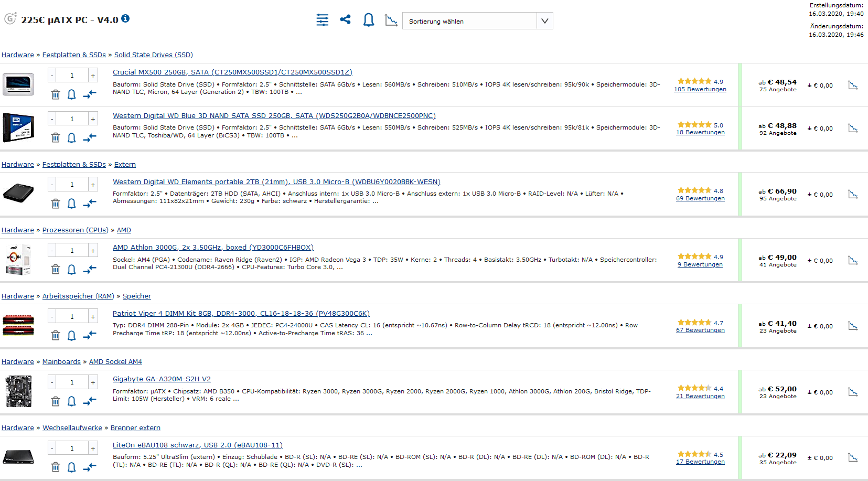
Task: Go to Solid State Drives (SSD) breadcrumb
Action: point(154,55)
